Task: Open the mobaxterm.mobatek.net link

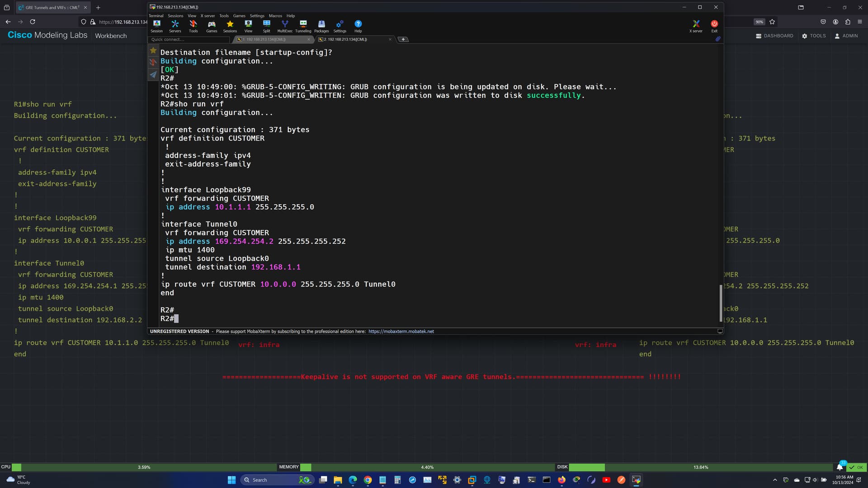Action: [x=401, y=331]
